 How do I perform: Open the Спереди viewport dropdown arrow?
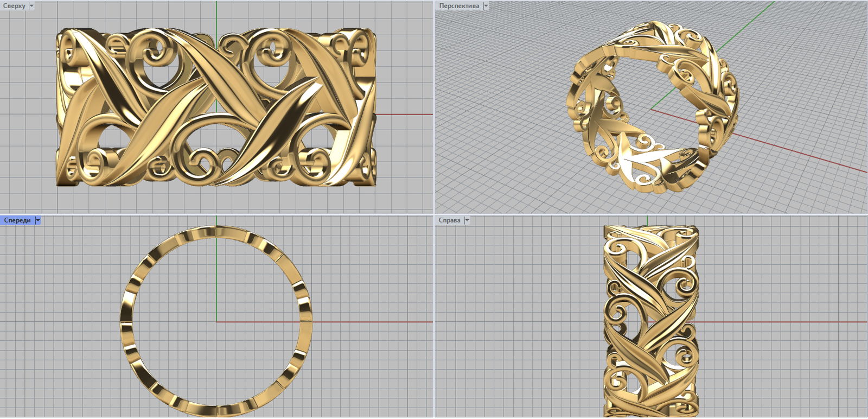click(x=37, y=220)
